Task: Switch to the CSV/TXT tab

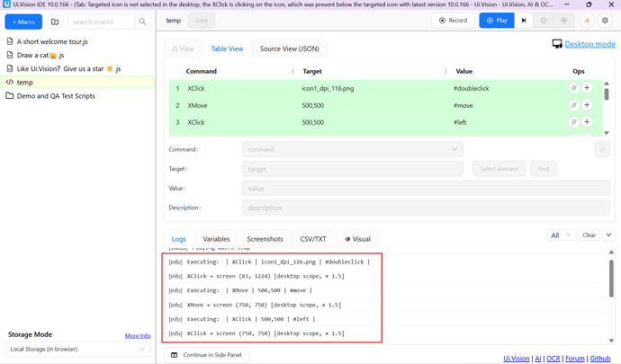Action: point(313,239)
